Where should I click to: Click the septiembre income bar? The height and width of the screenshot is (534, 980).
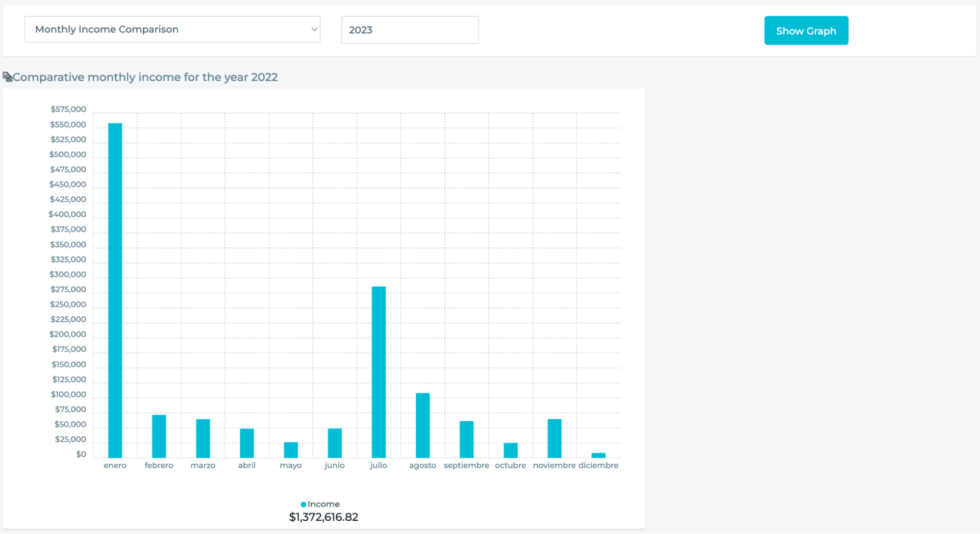click(467, 439)
